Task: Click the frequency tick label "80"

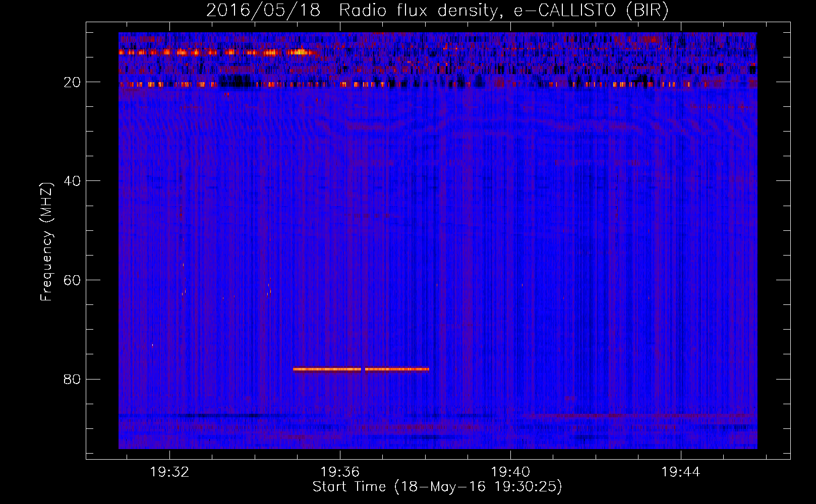Action: coord(72,379)
